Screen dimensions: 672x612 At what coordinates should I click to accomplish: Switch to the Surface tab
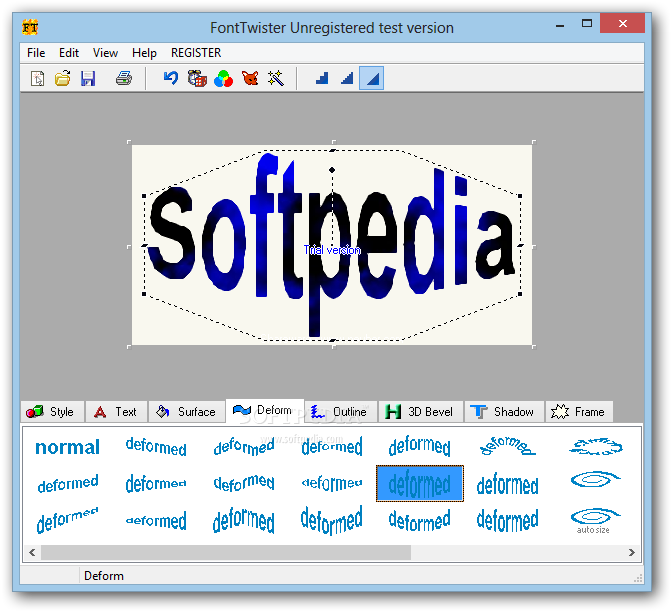(x=186, y=412)
